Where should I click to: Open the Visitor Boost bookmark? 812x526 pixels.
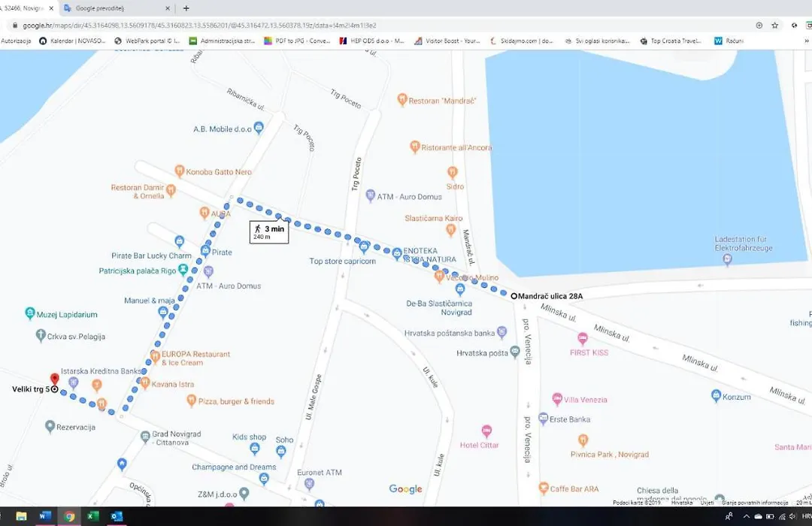[447, 41]
